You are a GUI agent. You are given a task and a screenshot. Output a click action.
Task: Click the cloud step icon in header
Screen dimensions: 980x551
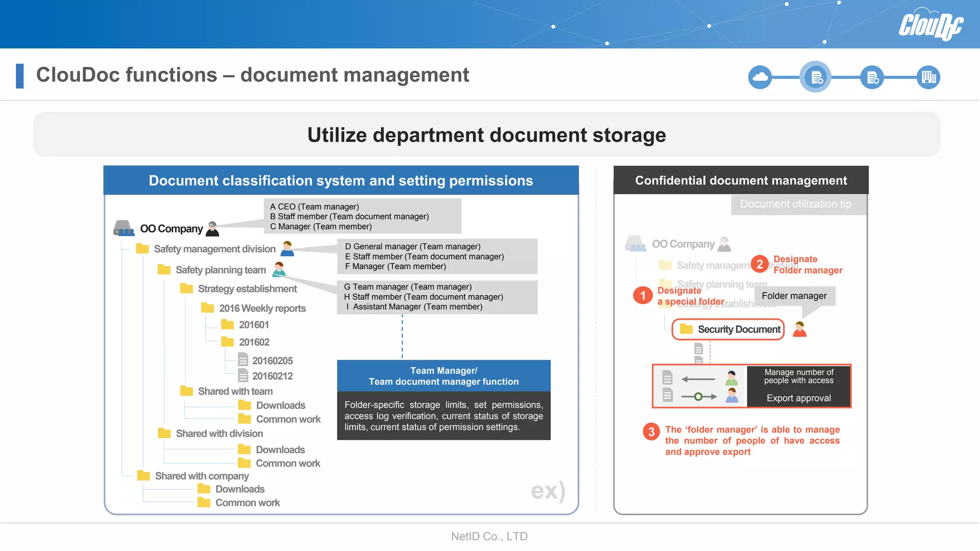(x=760, y=77)
